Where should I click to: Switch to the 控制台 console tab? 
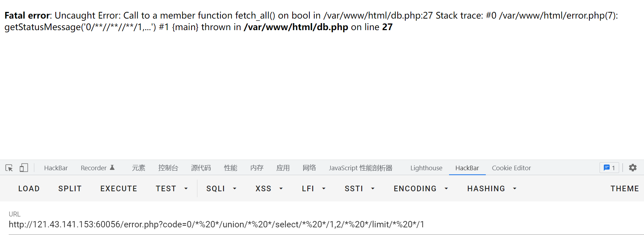click(x=168, y=168)
